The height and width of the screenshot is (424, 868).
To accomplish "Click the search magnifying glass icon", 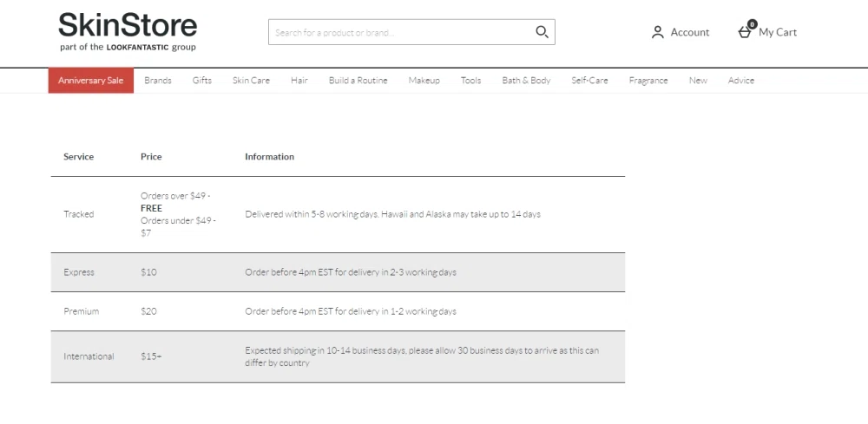I will [x=542, y=32].
